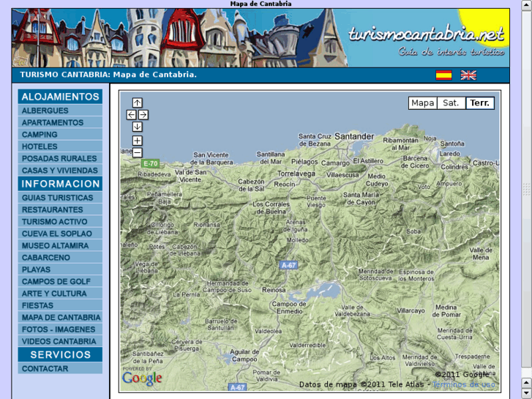Image resolution: width=532 pixels, height=399 pixels.
Task: Click the page scrollbar up arrow
Action: tap(526, 6)
